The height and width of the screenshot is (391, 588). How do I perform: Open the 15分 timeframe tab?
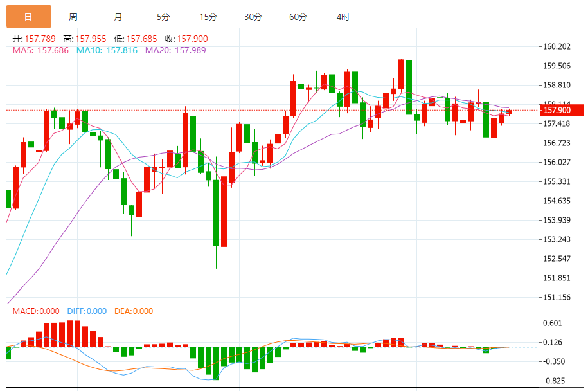pos(208,17)
